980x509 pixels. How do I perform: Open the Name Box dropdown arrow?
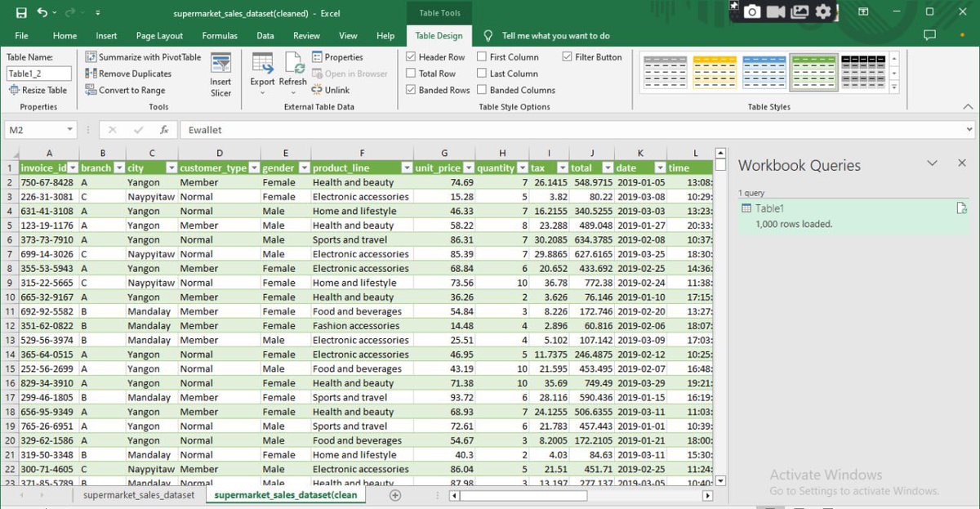pyautogui.click(x=70, y=130)
